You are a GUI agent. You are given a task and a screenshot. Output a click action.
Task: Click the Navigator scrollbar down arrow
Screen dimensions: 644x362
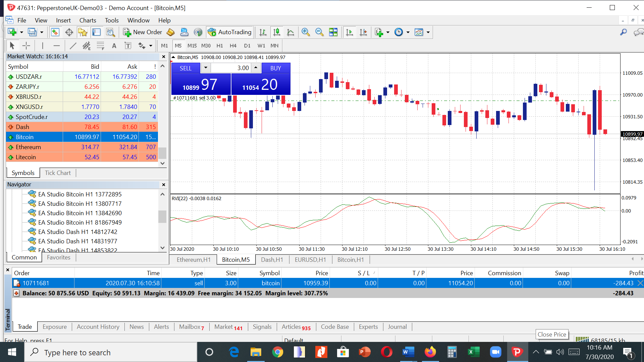(163, 248)
